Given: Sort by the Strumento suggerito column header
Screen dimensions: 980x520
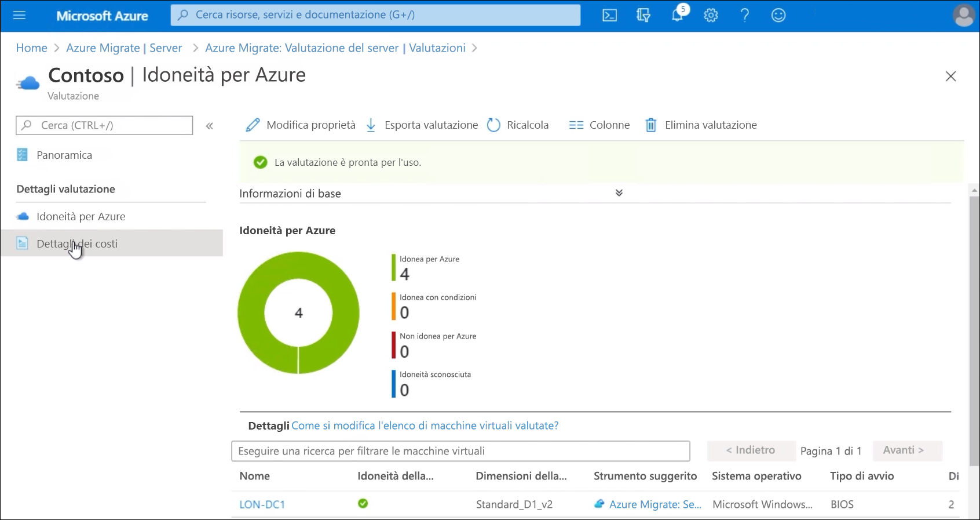Looking at the screenshot, I should [x=645, y=476].
